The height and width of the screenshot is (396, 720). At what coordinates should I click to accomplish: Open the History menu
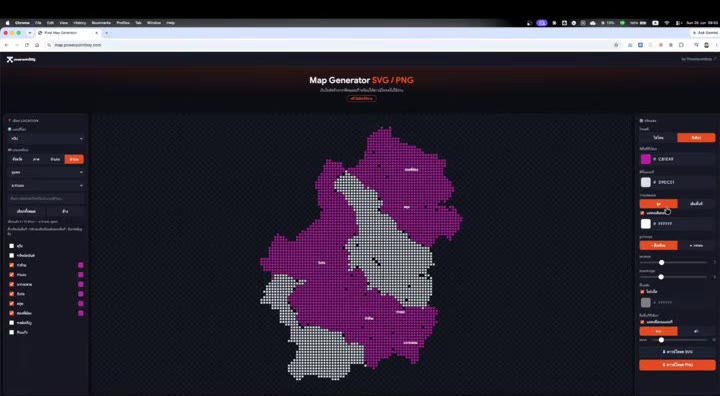click(79, 23)
